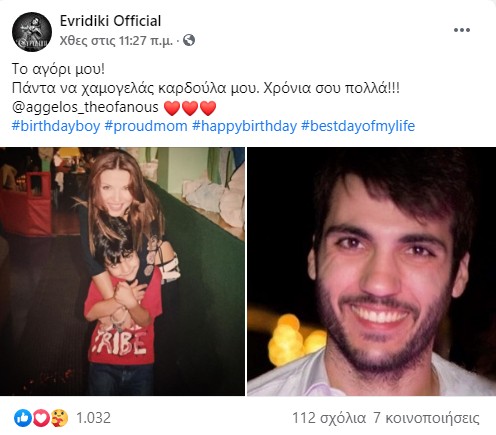Click the red heart Love reaction icon
Image resolution: width=496 pixels, height=435 pixels.
pos(40,418)
